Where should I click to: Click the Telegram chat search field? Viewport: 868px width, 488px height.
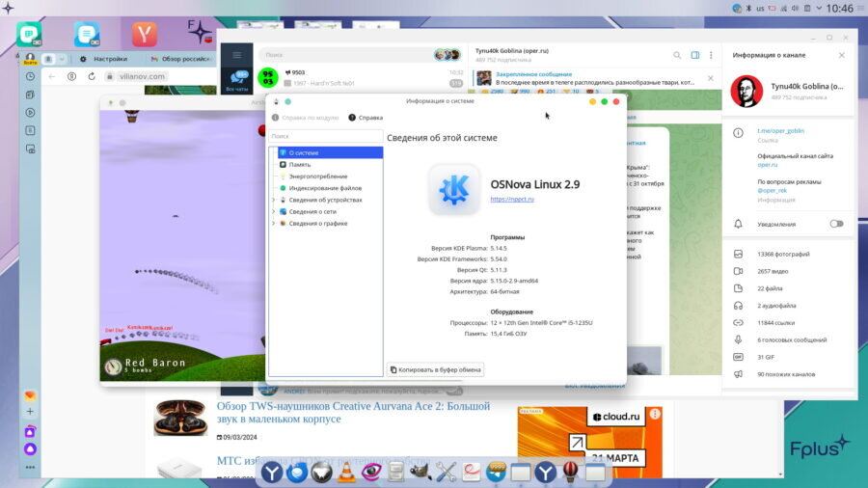point(360,55)
